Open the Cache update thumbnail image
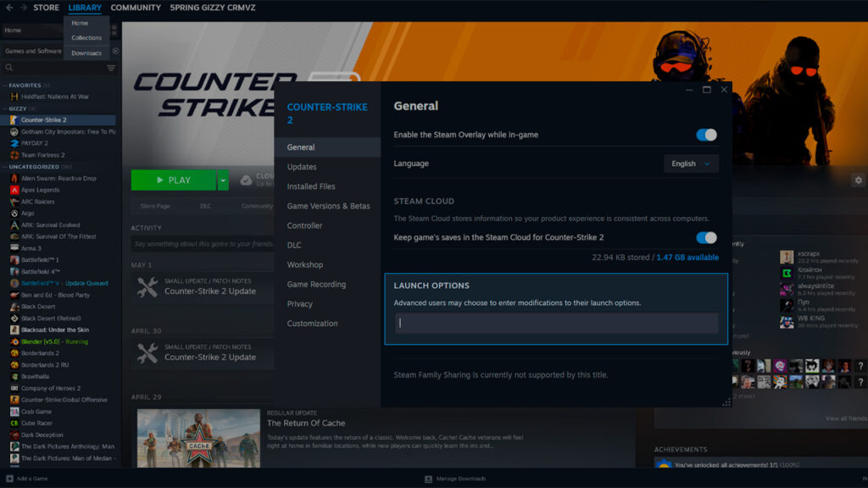The image size is (868, 488). tap(198, 438)
